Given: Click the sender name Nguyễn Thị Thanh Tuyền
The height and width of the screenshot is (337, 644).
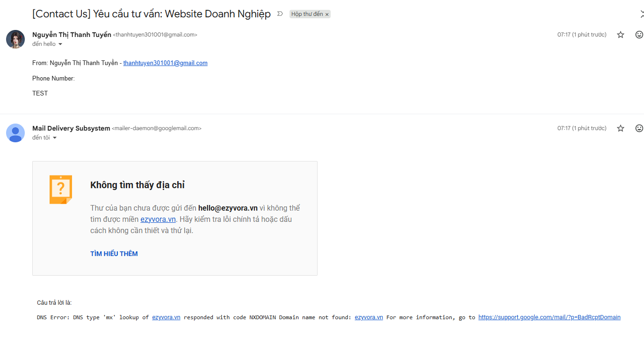Looking at the screenshot, I should coord(72,35).
